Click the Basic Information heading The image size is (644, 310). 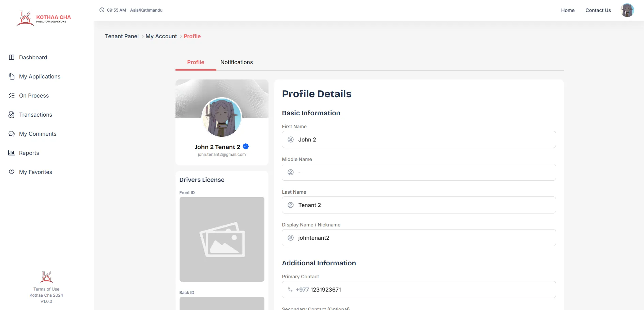click(x=311, y=113)
